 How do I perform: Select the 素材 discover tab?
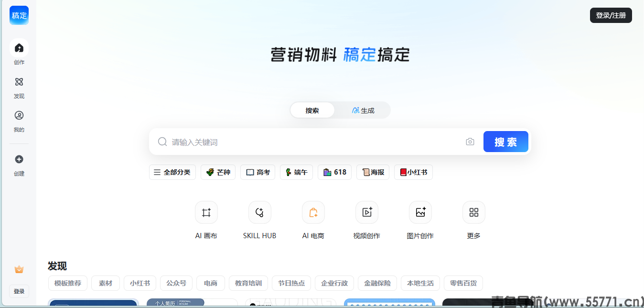point(106,283)
